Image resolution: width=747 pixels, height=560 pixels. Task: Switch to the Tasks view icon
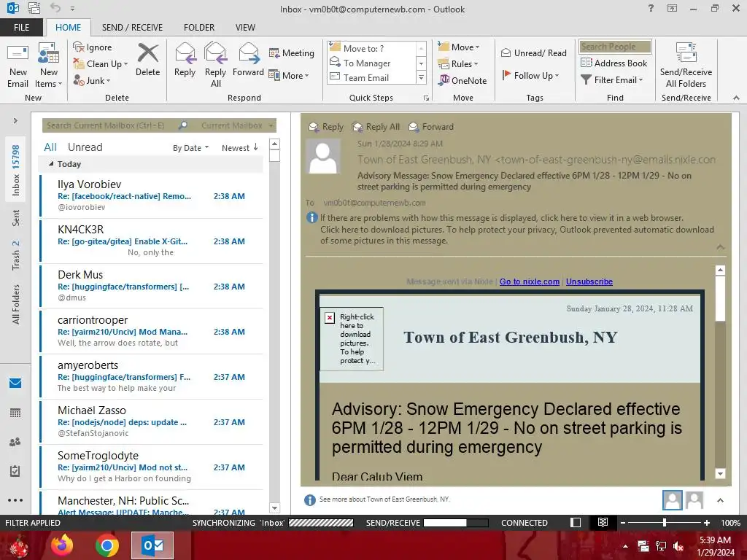pyautogui.click(x=15, y=471)
